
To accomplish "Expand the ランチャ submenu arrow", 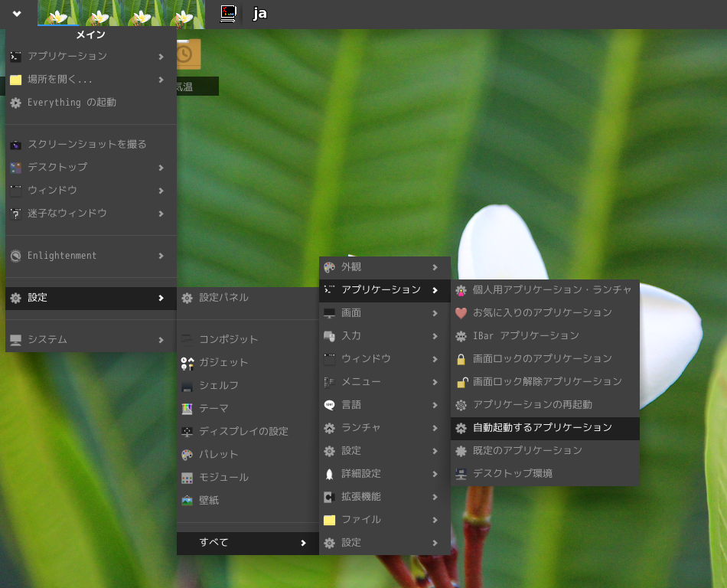I will [x=435, y=428].
